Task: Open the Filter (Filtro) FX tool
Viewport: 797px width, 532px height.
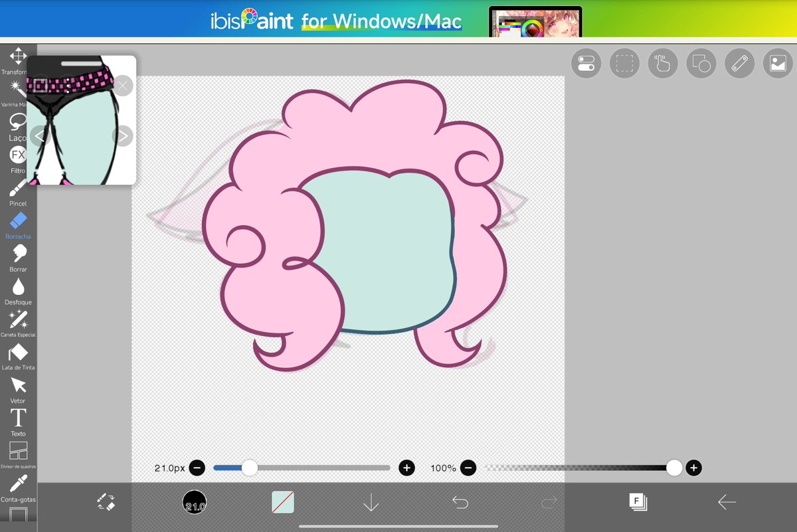Action: click(x=18, y=159)
